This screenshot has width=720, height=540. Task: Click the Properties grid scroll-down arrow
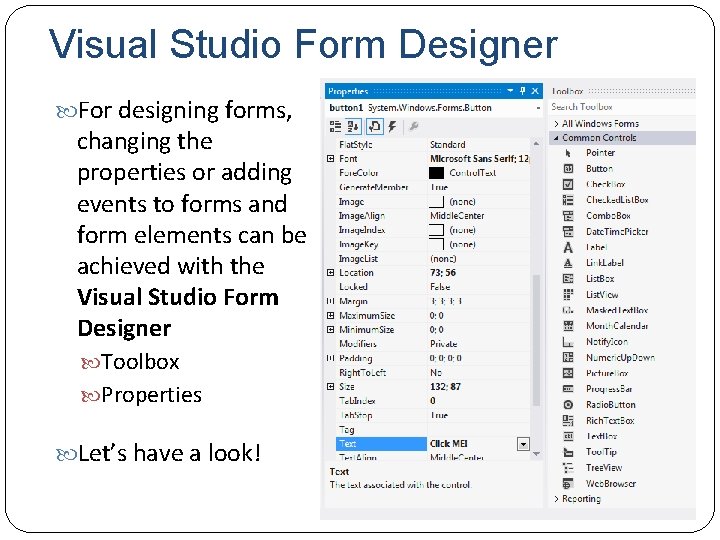pos(536,454)
